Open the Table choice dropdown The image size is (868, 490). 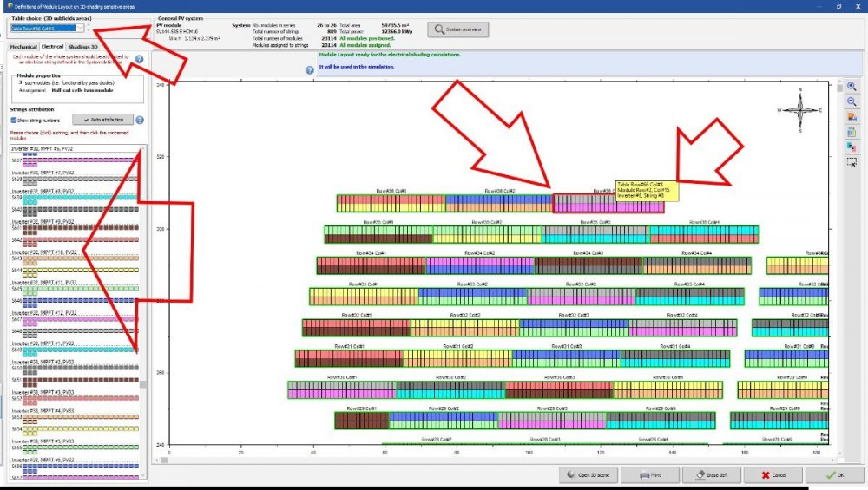[x=80, y=28]
